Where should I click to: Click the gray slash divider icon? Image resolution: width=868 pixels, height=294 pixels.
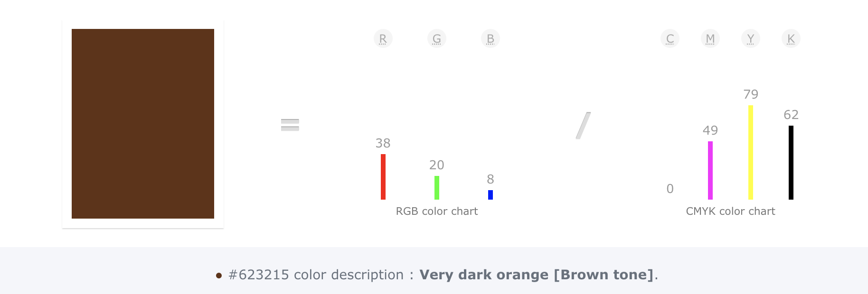click(583, 126)
